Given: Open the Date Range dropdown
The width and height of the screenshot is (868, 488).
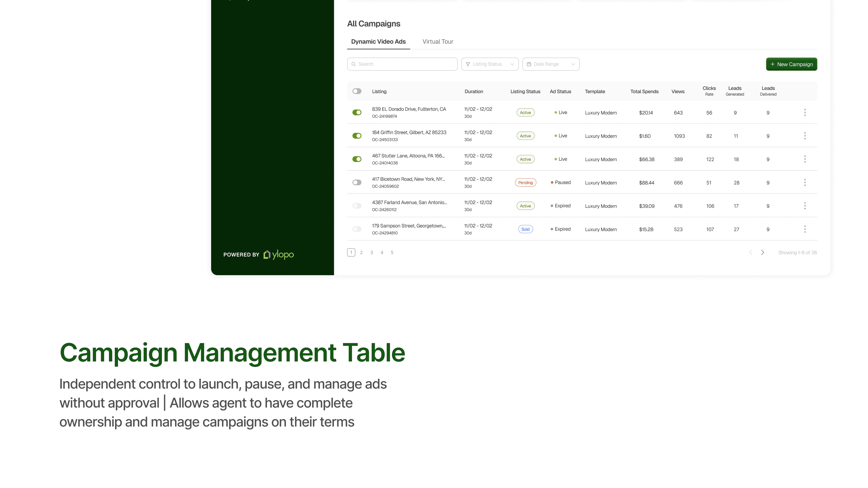Looking at the screenshot, I should (551, 64).
